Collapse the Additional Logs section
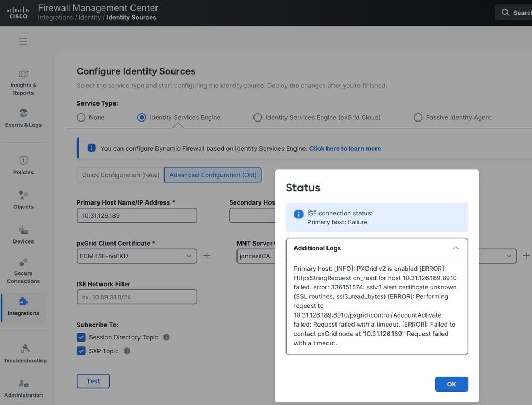This screenshot has width=532, height=405. click(455, 248)
